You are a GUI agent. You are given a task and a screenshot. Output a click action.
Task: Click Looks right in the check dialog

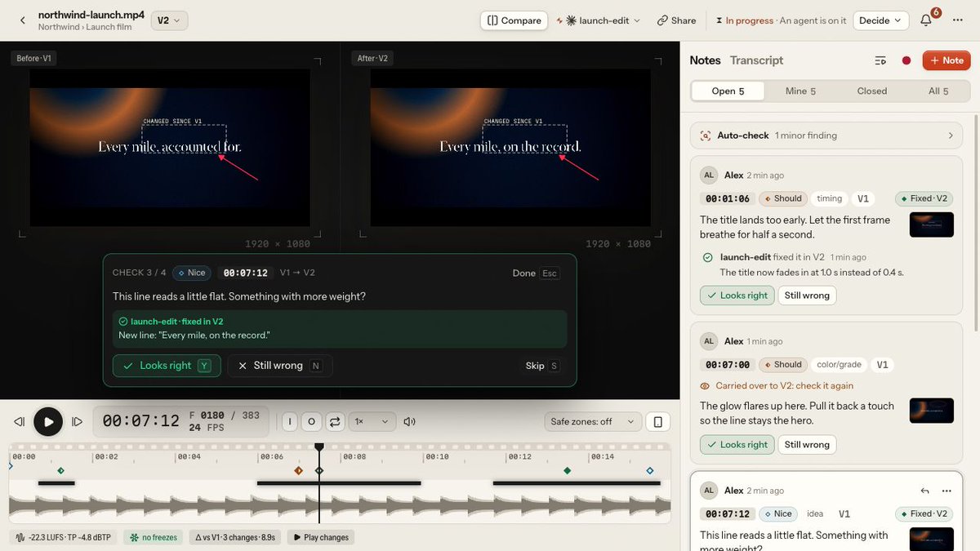[x=167, y=366]
